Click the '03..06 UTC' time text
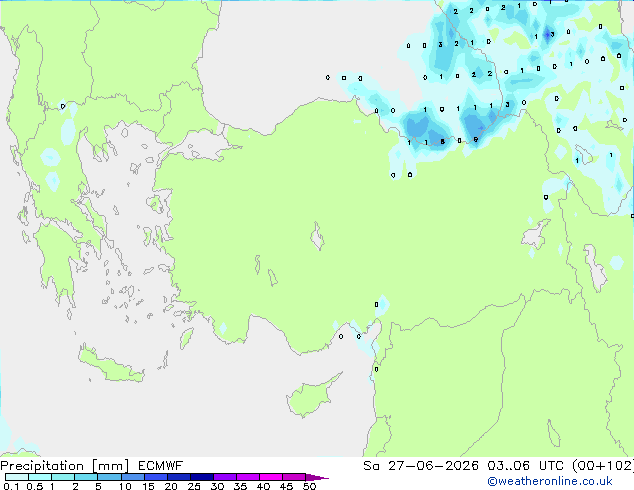Screen dimensions: 634x490 pos(525,466)
